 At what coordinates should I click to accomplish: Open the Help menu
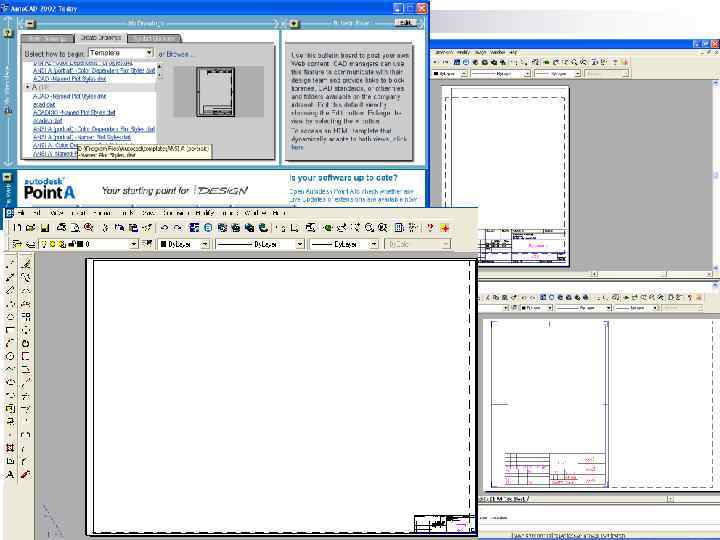coord(279,213)
